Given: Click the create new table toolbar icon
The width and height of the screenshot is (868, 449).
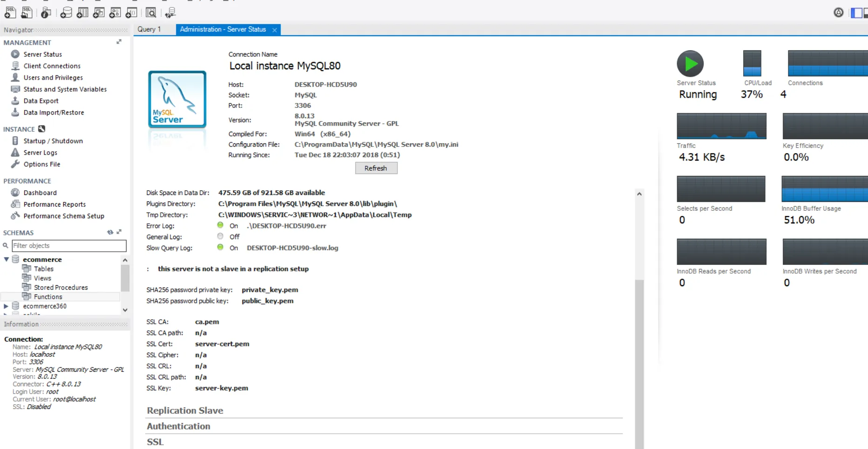Looking at the screenshot, I should 82,13.
